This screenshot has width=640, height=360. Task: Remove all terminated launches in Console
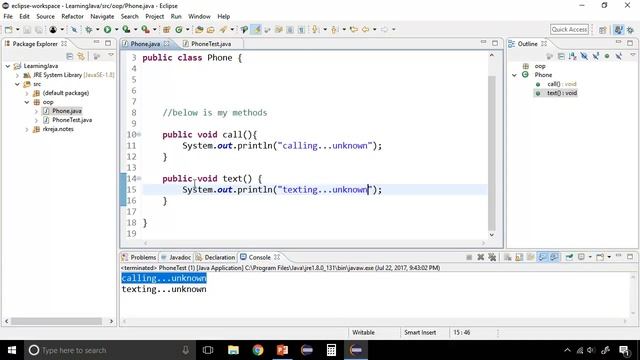(x=492, y=257)
